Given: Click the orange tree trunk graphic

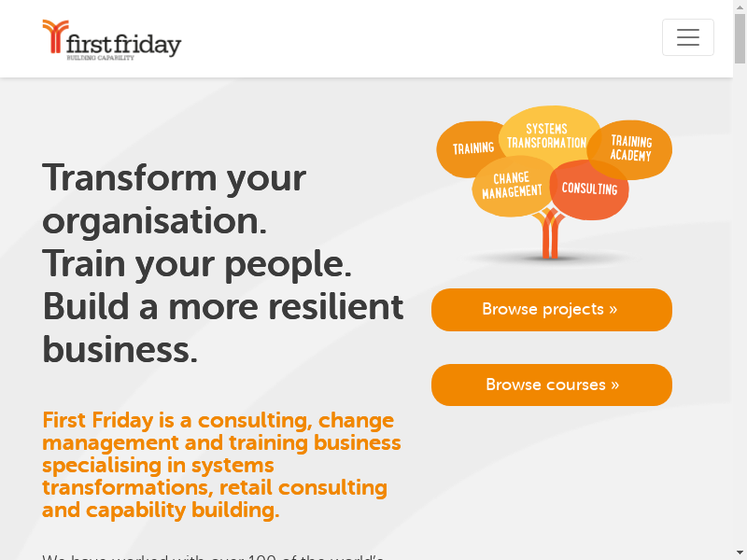Looking at the screenshot, I should click(x=551, y=237).
